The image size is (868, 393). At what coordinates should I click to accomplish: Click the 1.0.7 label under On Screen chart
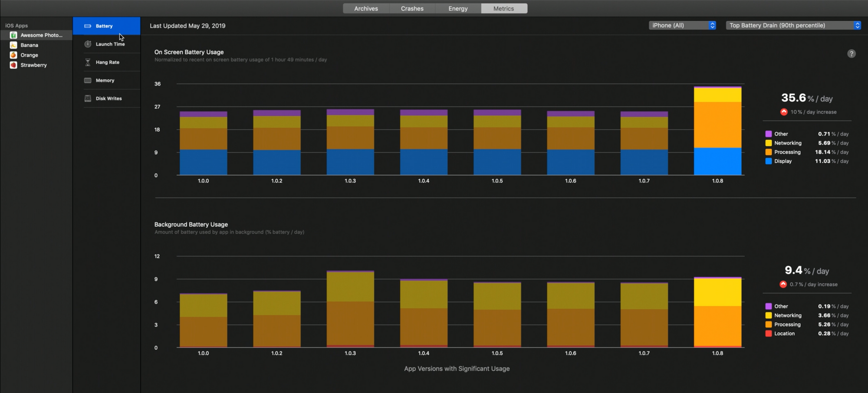pyautogui.click(x=644, y=181)
